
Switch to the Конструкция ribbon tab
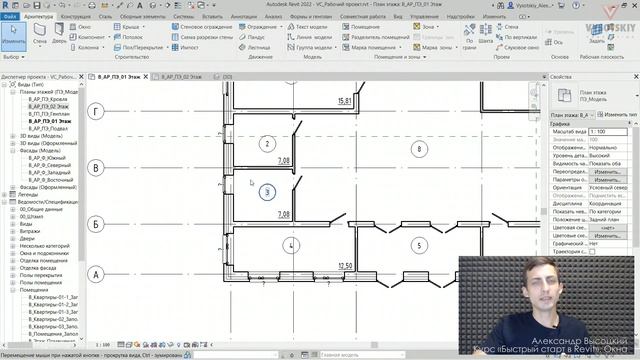pos(76,16)
